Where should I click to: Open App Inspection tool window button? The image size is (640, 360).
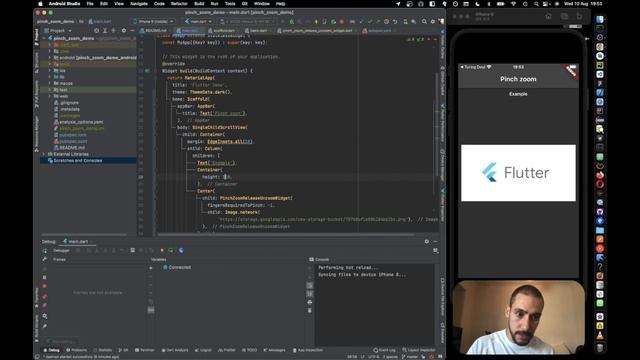308,350
